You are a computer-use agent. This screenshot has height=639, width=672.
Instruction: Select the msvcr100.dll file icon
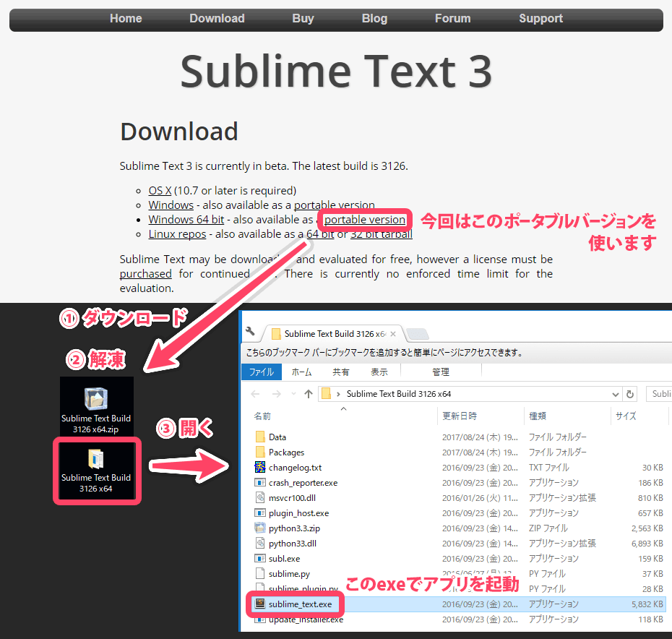(260, 497)
